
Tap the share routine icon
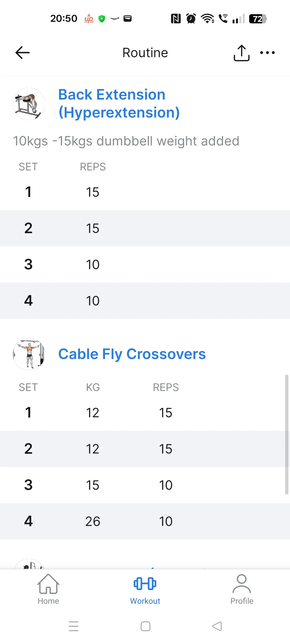(241, 53)
